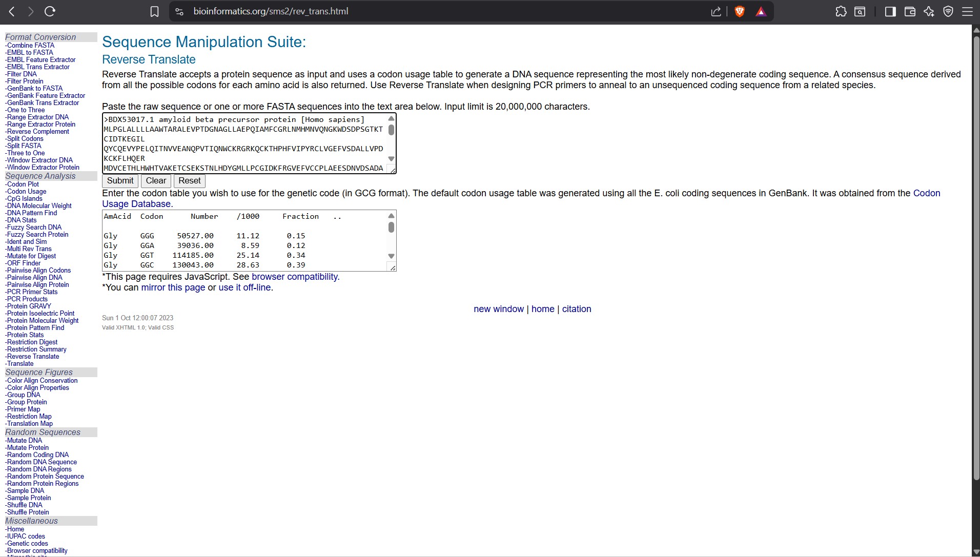
Task: Open Primer Map tool
Action: (x=24, y=409)
